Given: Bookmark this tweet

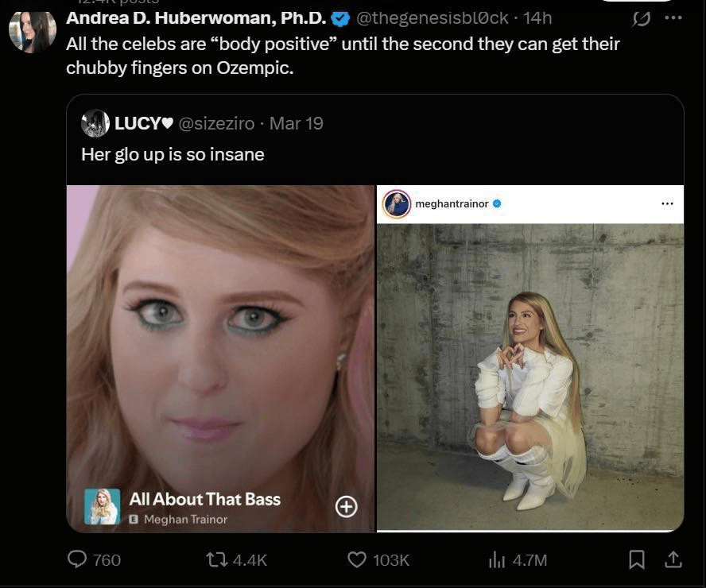Looking at the screenshot, I should click(637, 559).
